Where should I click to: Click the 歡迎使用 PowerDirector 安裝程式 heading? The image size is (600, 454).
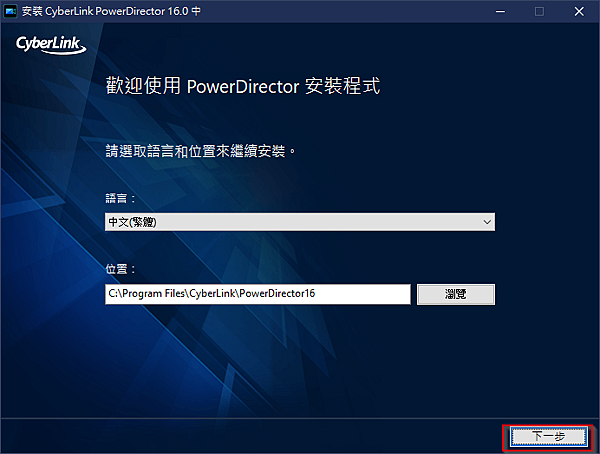click(x=243, y=86)
